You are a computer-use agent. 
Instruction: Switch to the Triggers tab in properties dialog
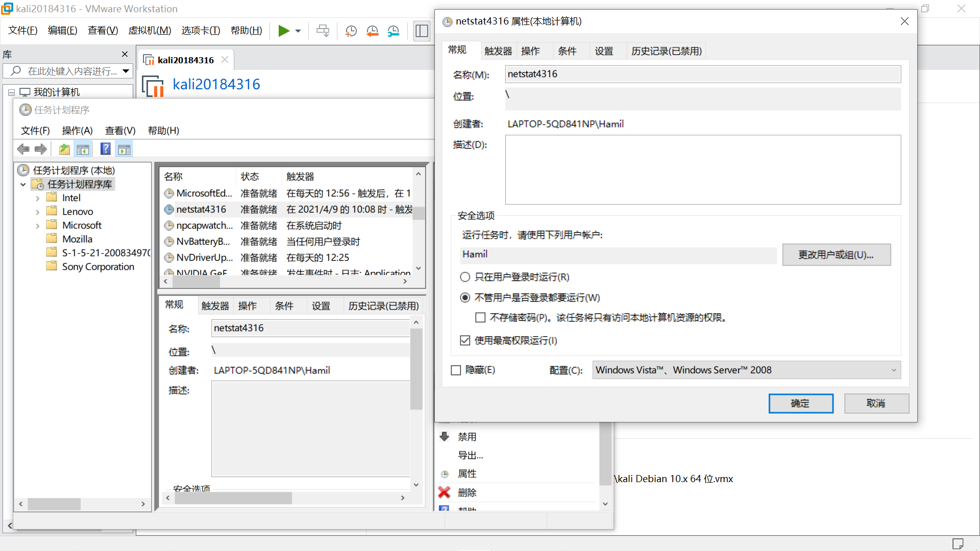pyautogui.click(x=498, y=51)
